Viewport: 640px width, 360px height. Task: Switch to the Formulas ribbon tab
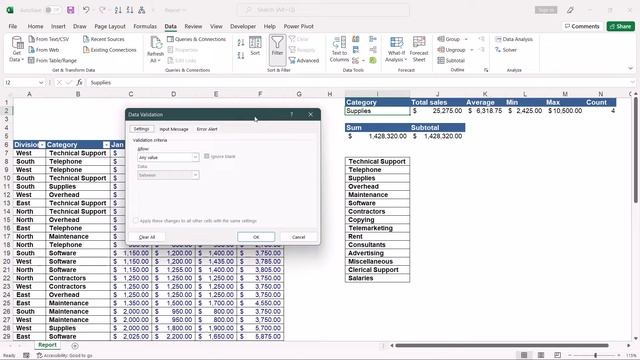[x=145, y=26]
